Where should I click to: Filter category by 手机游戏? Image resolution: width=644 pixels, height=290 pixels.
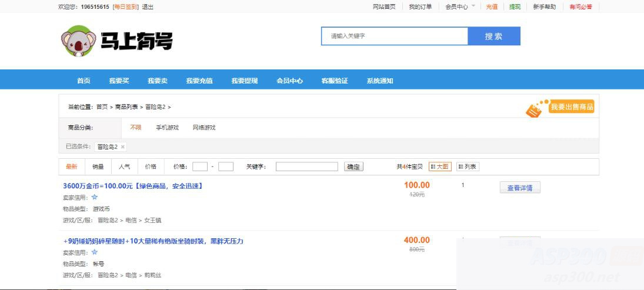pyautogui.click(x=167, y=128)
